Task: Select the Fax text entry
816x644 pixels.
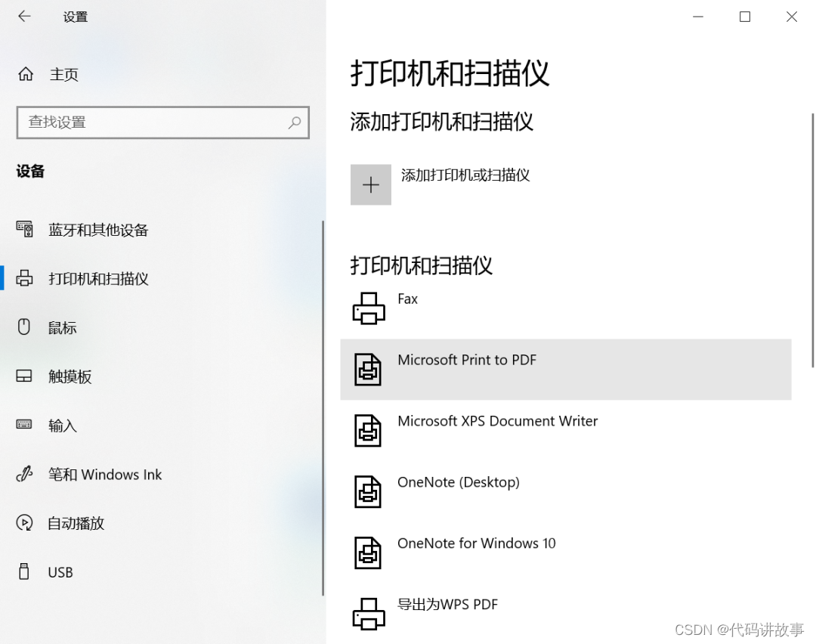Action: click(407, 299)
